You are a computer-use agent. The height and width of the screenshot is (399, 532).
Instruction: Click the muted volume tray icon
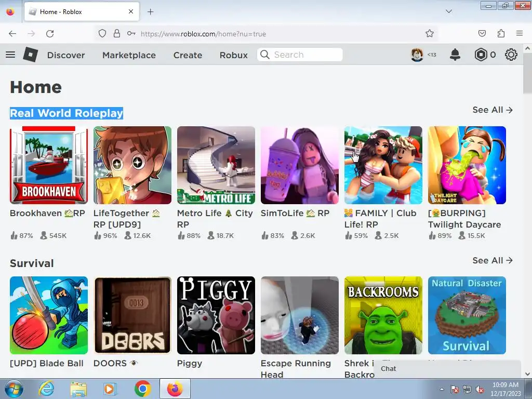click(x=480, y=389)
